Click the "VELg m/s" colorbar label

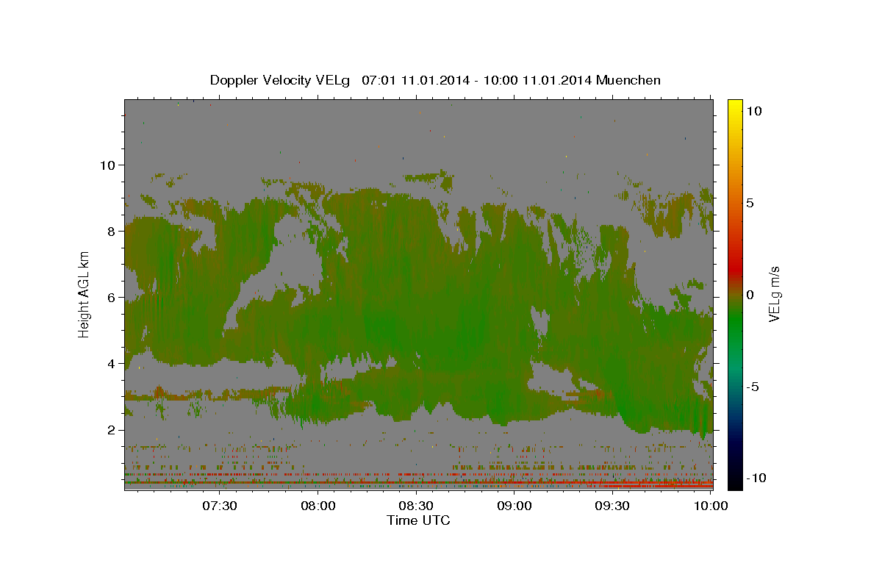(773, 295)
